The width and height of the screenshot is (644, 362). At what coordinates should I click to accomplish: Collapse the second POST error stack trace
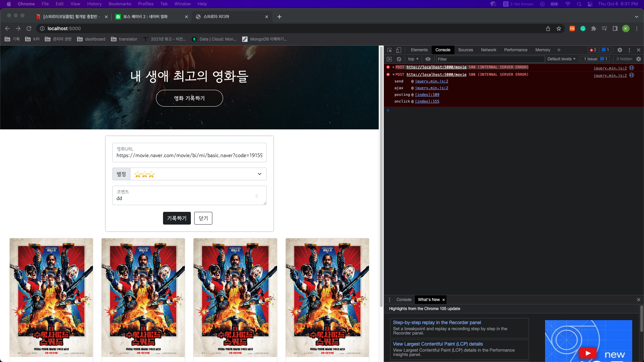393,75
